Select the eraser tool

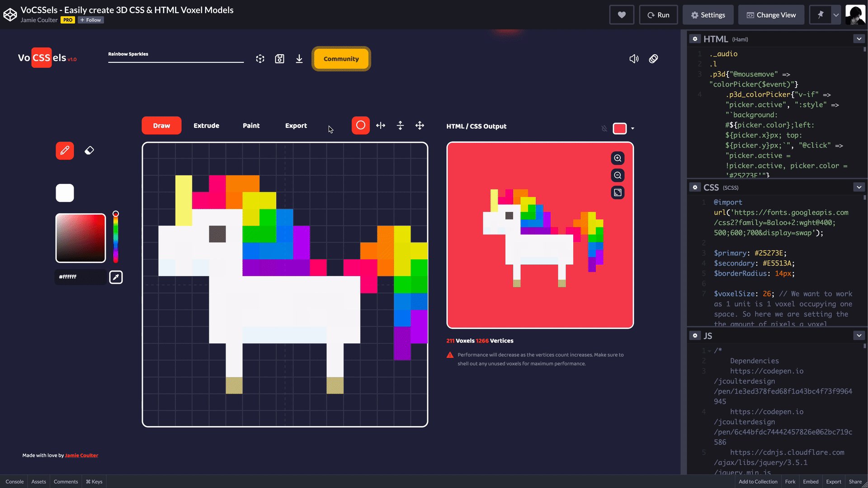tap(89, 150)
